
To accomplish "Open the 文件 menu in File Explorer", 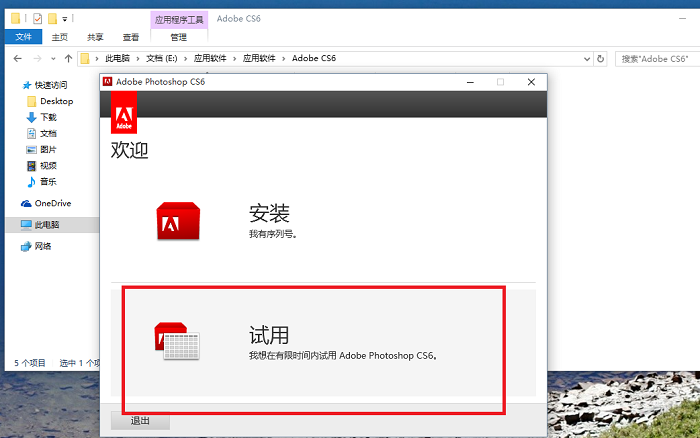I will (23, 37).
